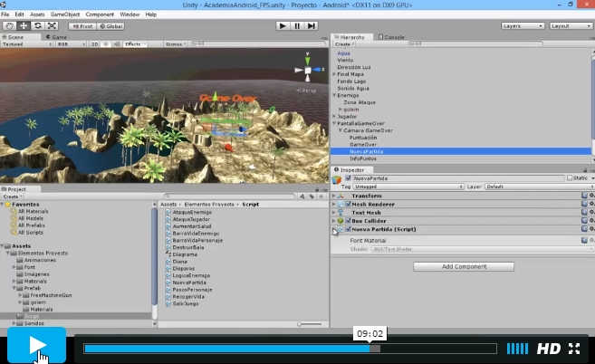Select the Move tool
The height and width of the screenshot is (364, 595).
click(x=24, y=26)
